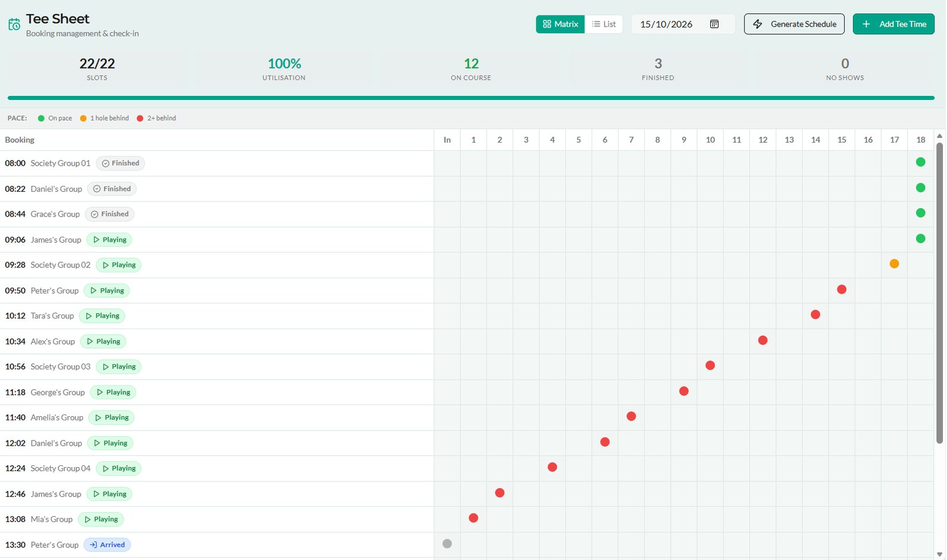Screen dimensions: 947x560
Task: Click the red hole-9 dot for George's Group
Action: pos(684,391)
